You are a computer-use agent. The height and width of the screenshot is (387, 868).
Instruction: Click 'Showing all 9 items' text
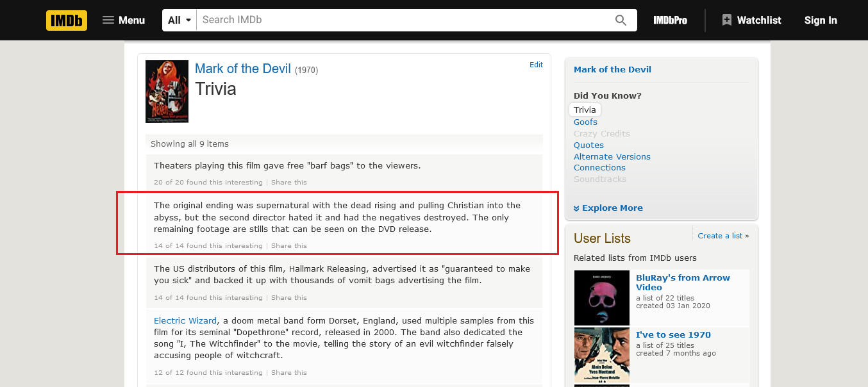tap(190, 144)
